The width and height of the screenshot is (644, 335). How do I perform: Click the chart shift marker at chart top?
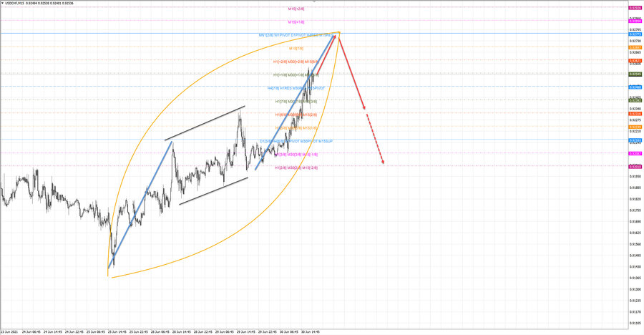pos(314,1)
